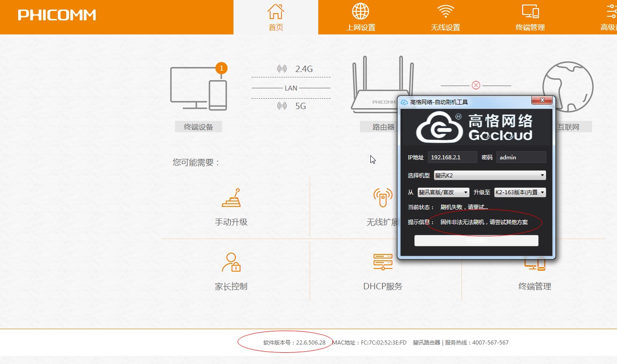Click the 2.4G wireless signal icon
This screenshot has height=364, width=617.
pos(282,69)
